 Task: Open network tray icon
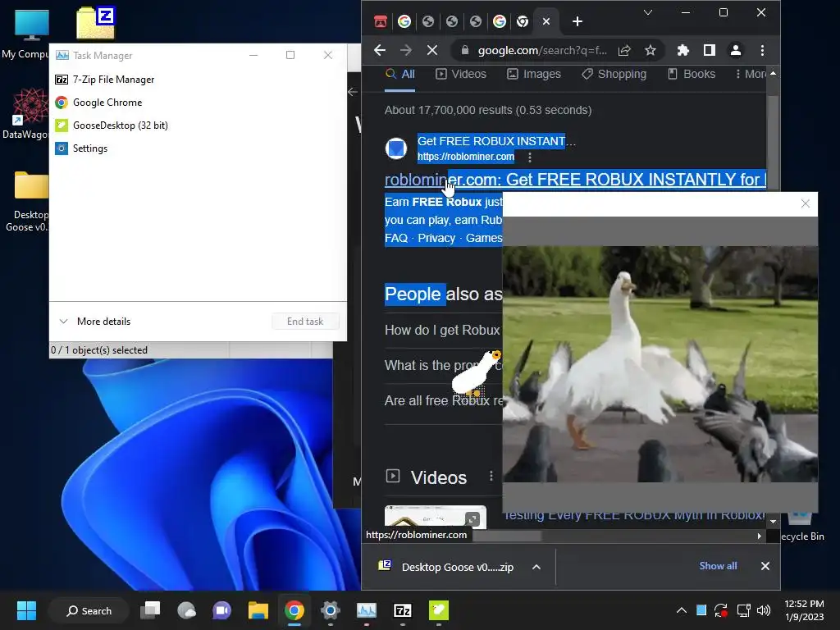coord(743,610)
